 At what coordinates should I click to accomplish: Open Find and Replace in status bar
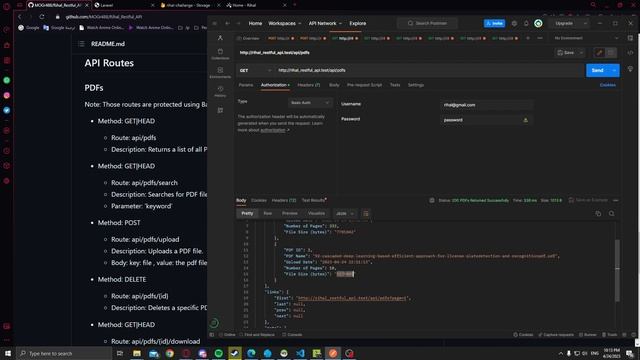click(x=257, y=335)
